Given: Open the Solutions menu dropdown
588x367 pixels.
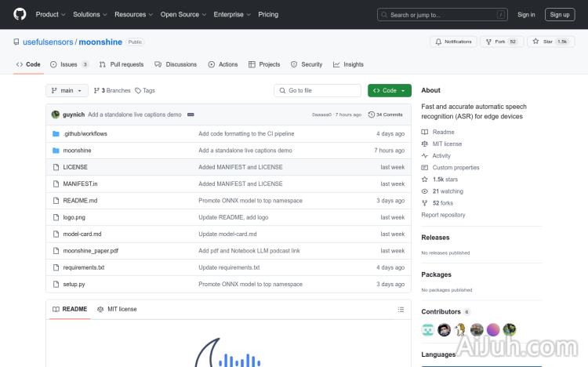Looking at the screenshot, I should (89, 14).
